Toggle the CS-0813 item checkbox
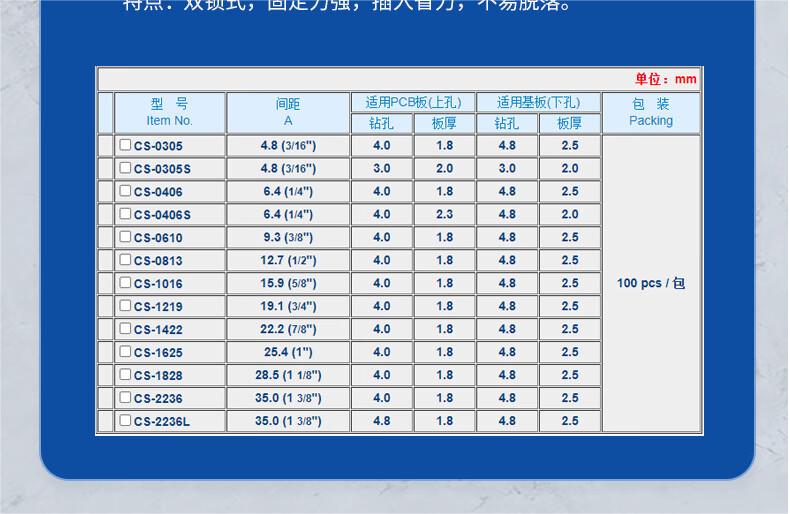The width and height of the screenshot is (790, 514). [125, 260]
